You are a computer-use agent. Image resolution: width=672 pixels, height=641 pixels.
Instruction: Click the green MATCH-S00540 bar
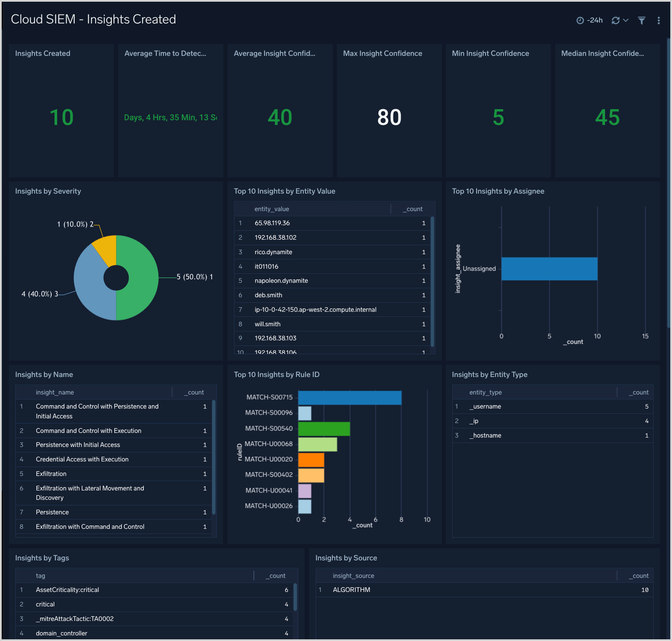pyautogui.click(x=324, y=429)
